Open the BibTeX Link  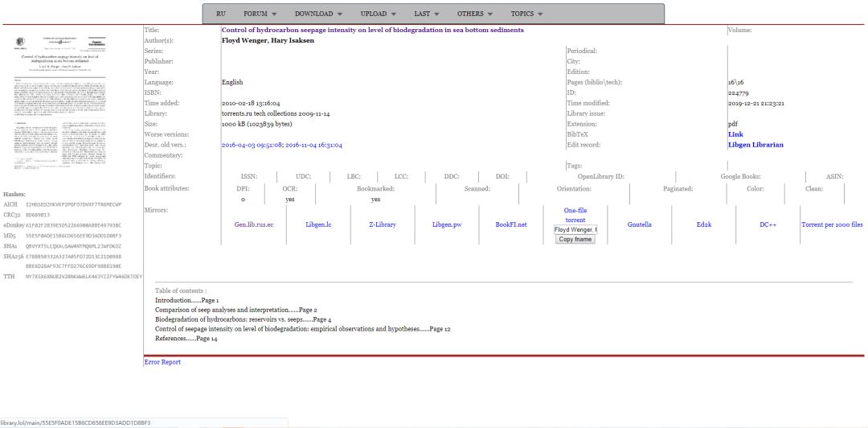coord(735,134)
